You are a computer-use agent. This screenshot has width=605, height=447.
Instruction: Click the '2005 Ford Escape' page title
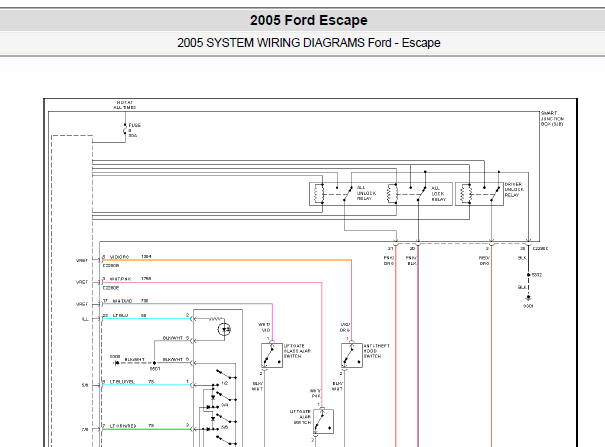pos(309,20)
